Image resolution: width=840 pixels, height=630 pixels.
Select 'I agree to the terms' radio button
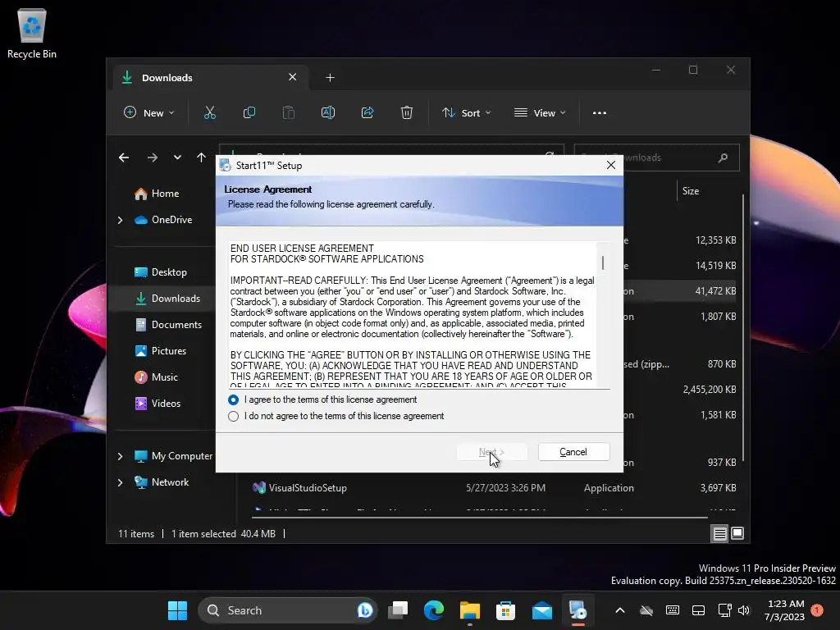tap(233, 399)
